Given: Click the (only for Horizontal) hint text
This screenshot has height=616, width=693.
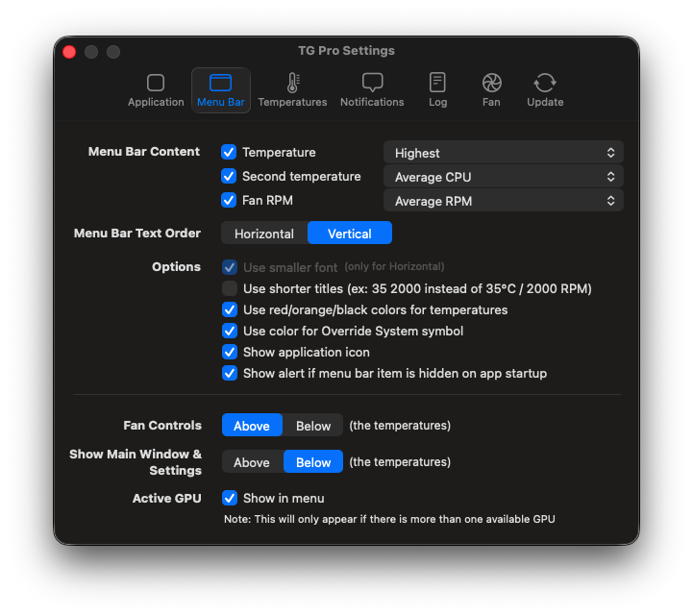Looking at the screenshot, I should coord(394,266).
